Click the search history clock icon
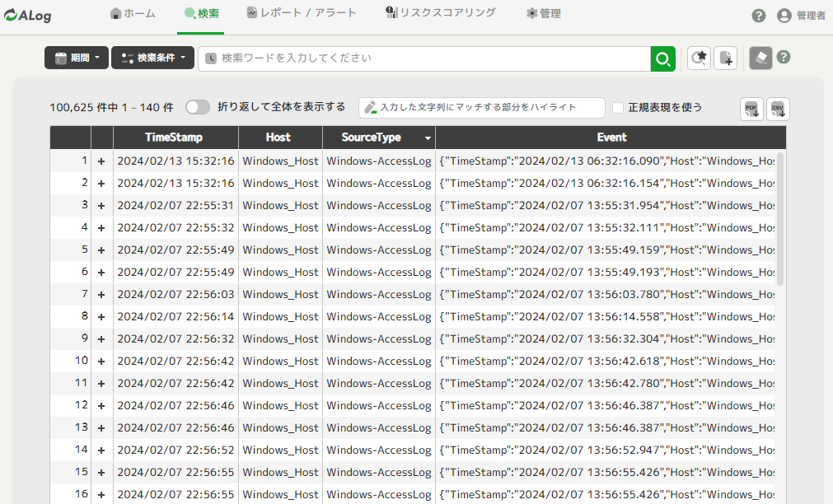Viewport: 833px width, 504px height. tap(211, 58)
